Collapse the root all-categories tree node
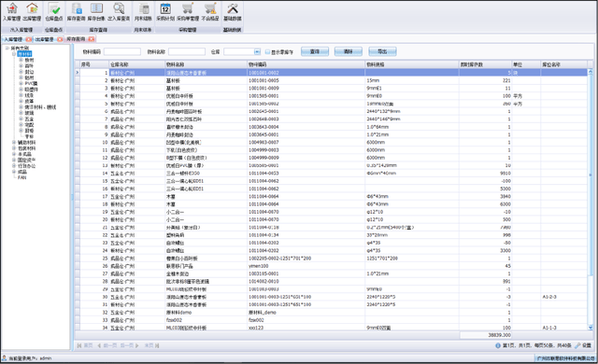 (7, 48)
